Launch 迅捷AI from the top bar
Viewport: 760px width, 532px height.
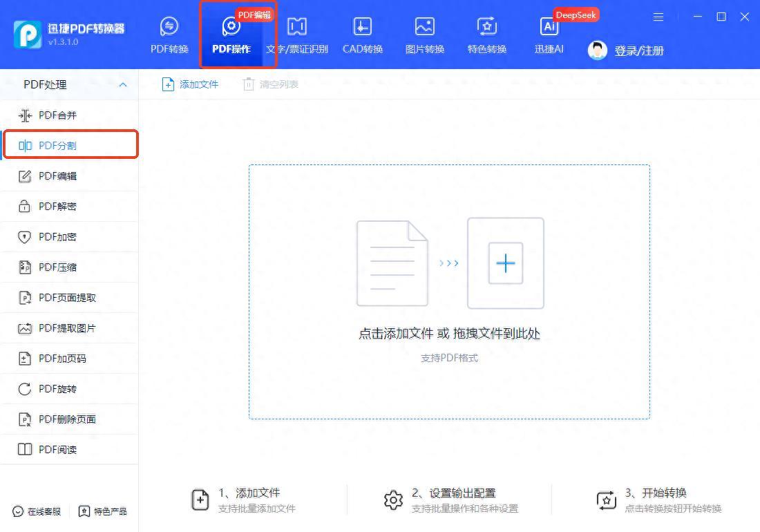pyautogui.click(x=549, y=28)
